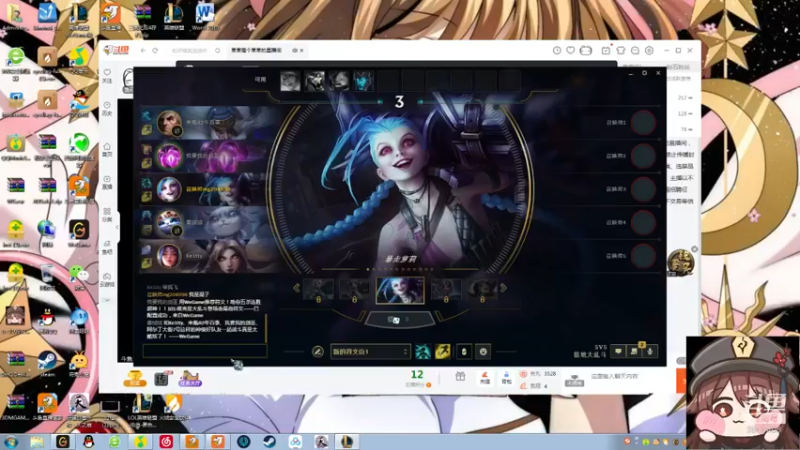The height and width of the screenshot is (450, 800).
Task: Open the notifications panel with badge
Action: coord(634,351)
